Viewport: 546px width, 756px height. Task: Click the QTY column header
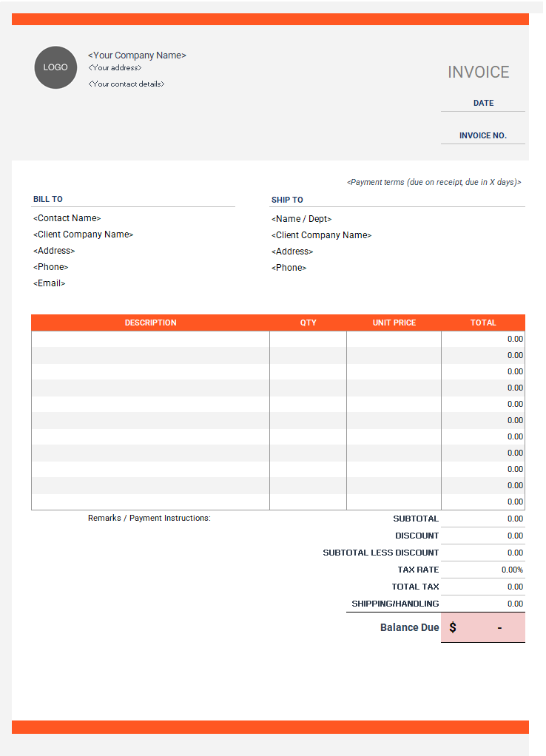(x=309, y=323)
